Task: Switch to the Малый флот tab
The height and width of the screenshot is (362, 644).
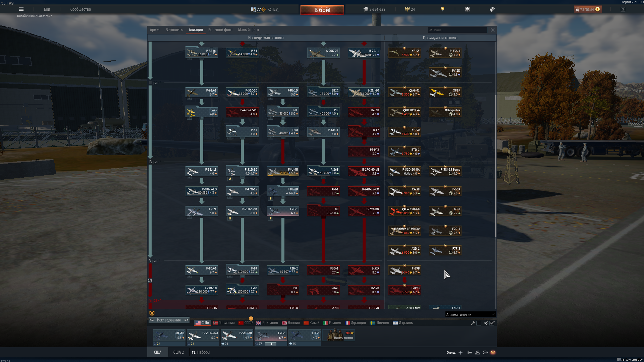Action: [249, 30]
